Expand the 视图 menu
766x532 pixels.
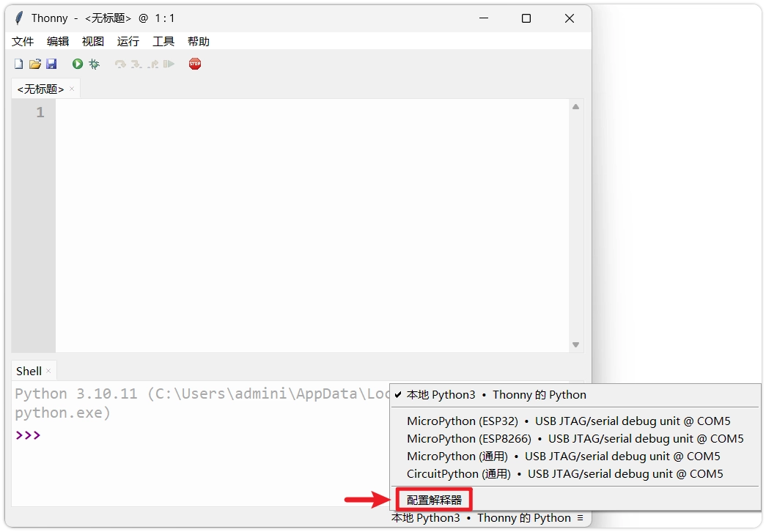pos(93,42)
